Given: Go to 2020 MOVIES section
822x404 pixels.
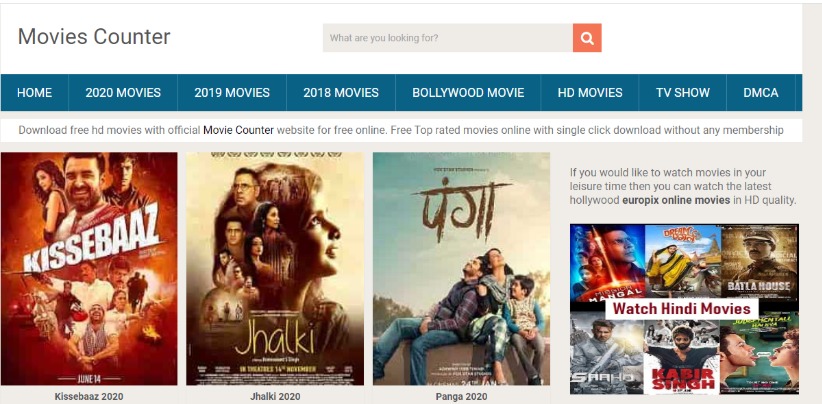Looking at the screenshot, I should click(x=123, y=93).
